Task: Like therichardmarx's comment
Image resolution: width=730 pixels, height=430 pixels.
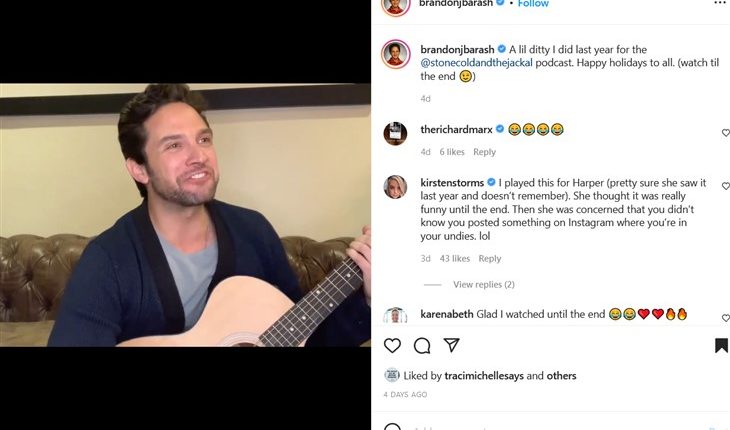Action: pyautogui.click(x=725, y=133)
